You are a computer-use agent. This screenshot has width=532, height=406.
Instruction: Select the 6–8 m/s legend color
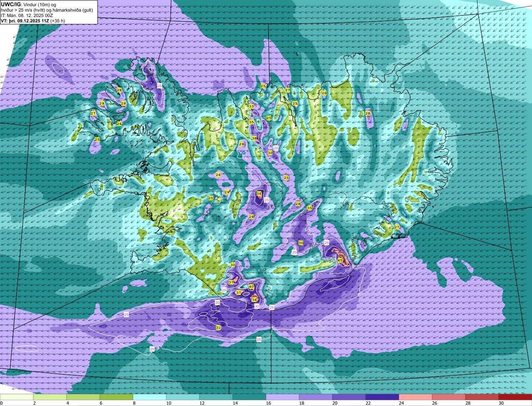(116, 397)
